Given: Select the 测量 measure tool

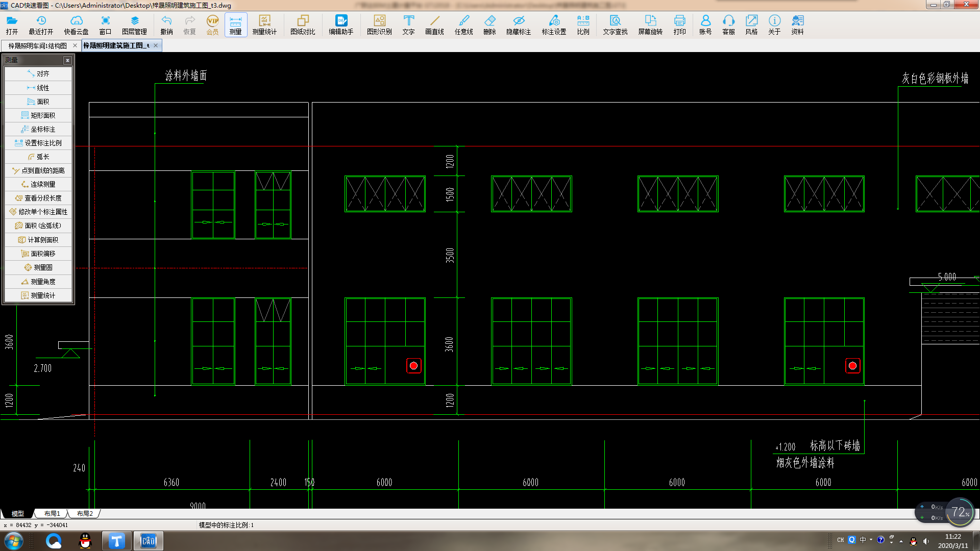Looking at the screenshot, I should click(x=235, y=24).
